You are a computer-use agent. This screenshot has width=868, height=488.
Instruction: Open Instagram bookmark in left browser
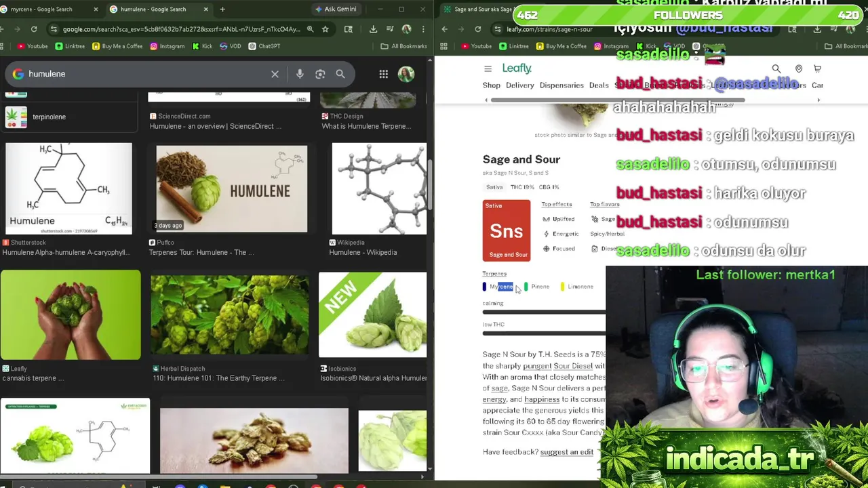tap(167, 46)
